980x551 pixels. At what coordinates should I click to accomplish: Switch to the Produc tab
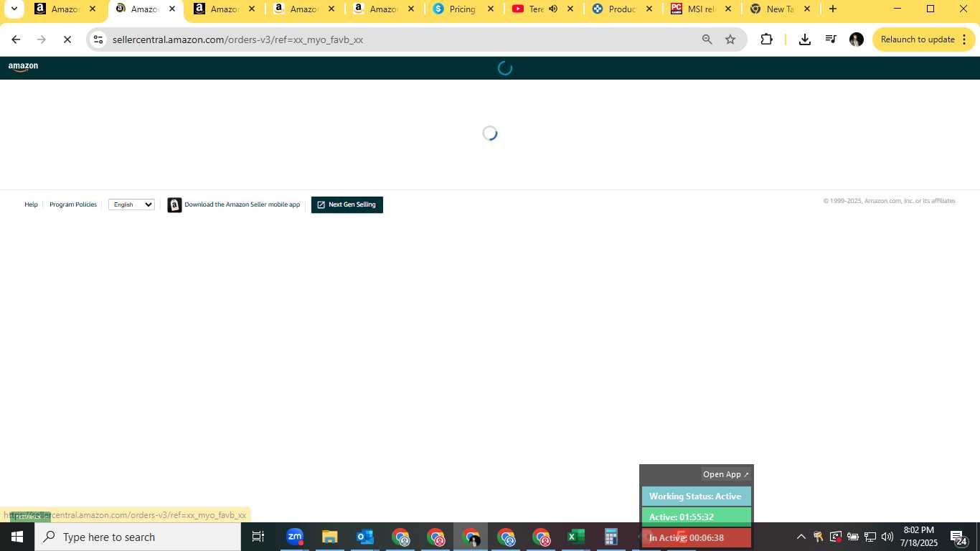623,9
